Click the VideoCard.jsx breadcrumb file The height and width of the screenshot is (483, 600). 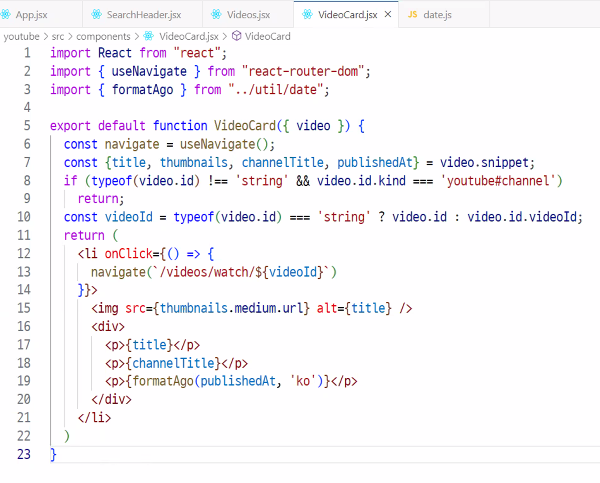click(x=189, y=36)
